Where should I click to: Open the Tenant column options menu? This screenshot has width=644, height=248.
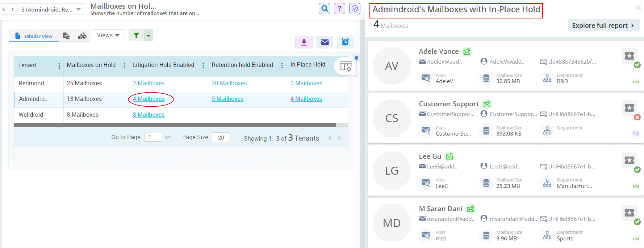tap(59, 65)
